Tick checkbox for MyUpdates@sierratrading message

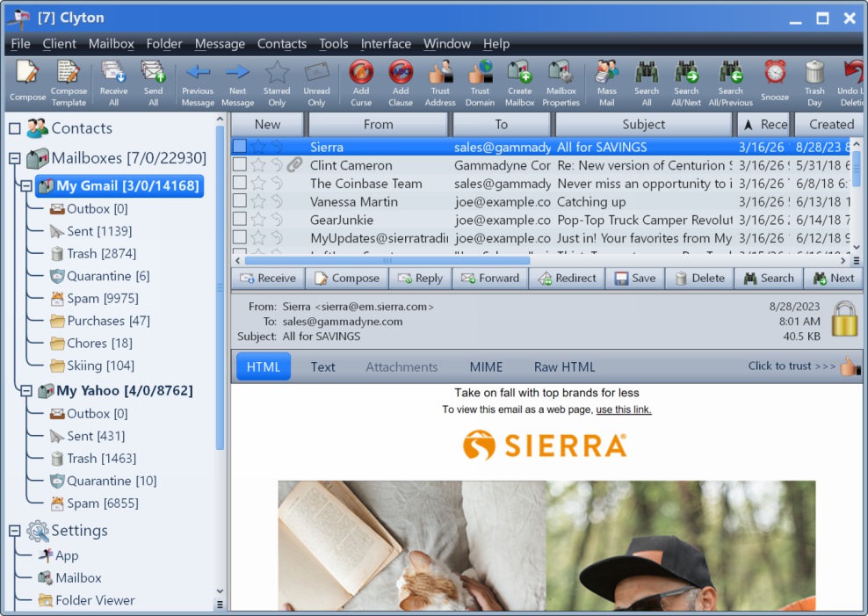pos(239,237)
